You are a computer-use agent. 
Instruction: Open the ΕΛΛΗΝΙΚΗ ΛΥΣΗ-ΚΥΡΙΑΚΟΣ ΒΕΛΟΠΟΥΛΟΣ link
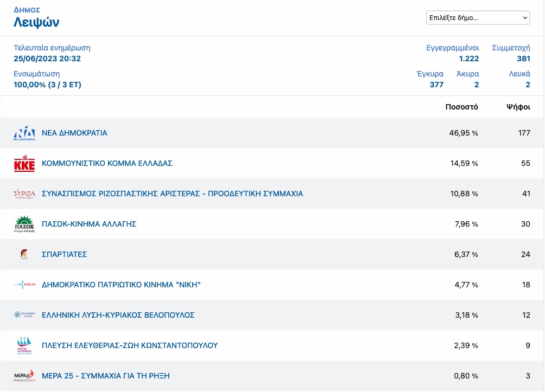118,315
